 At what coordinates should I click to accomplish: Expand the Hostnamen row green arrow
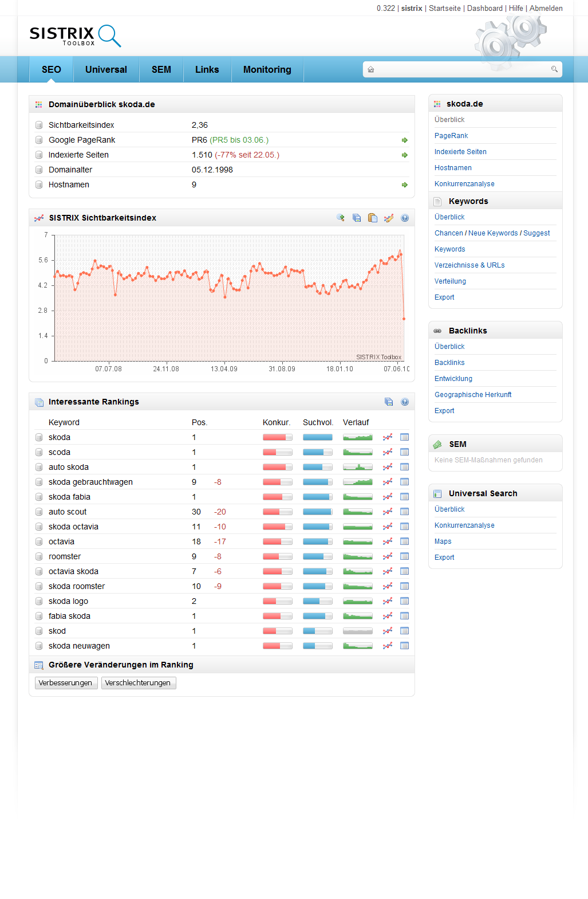click(405, 185)
